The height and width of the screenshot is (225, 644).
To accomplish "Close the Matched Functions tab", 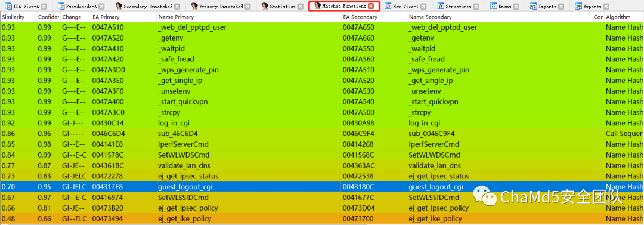I will pos(371,6).
